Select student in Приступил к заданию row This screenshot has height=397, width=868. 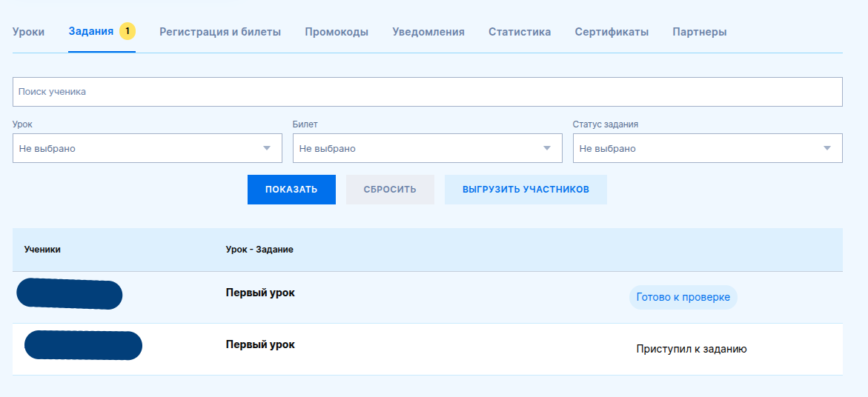click(x=84, y=345)
